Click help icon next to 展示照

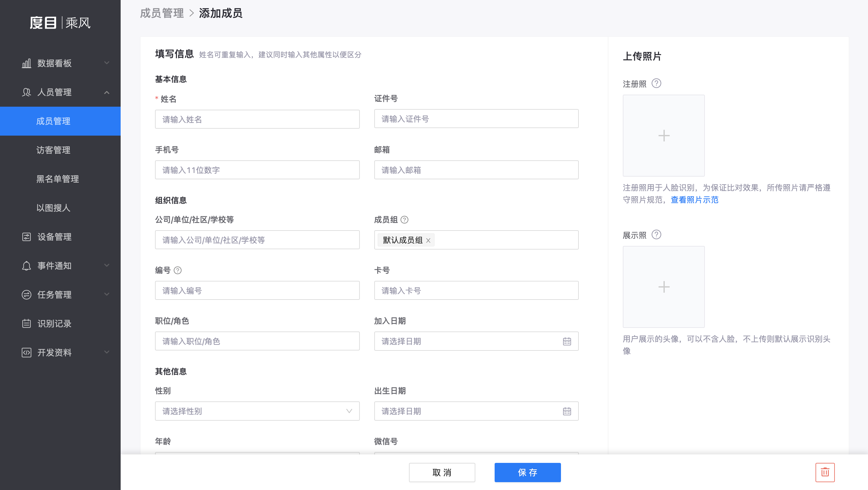[656, 235]
